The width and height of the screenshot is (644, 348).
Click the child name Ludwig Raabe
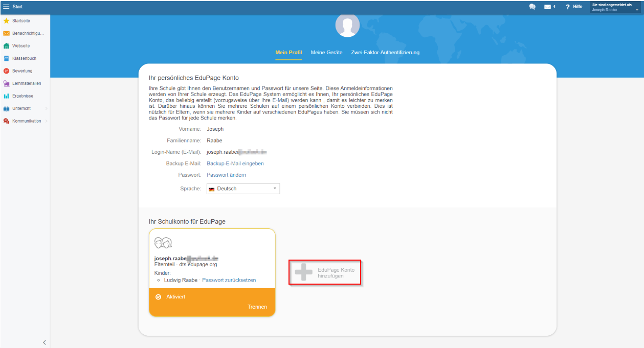pyautogui.click(x=181, y=280)
